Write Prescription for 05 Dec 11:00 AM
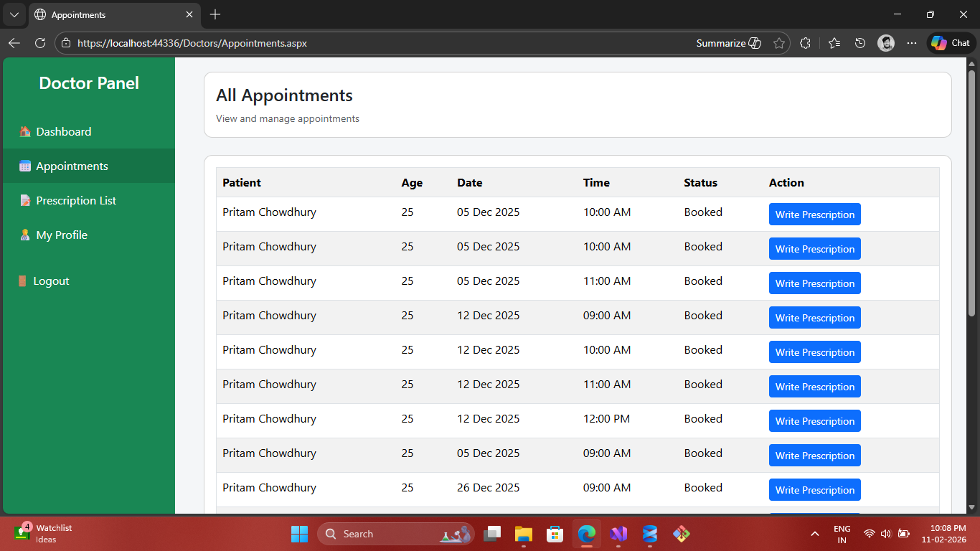 coord(814,283)
